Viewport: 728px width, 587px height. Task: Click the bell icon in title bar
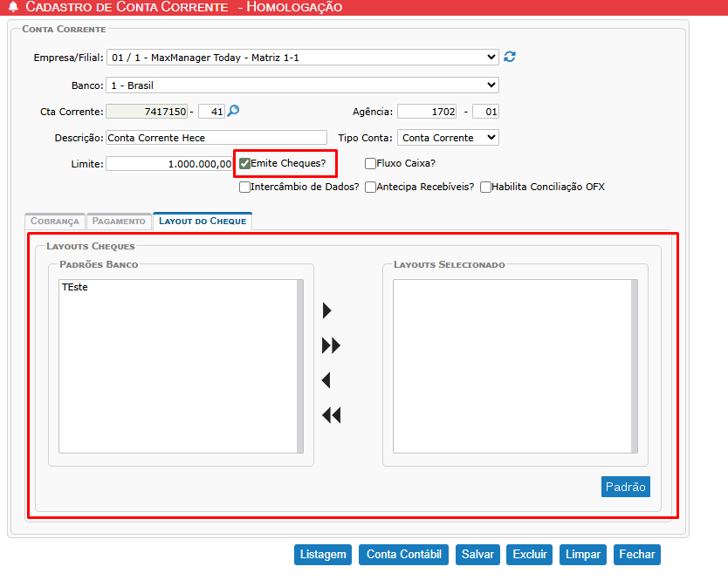pos(11,7)
